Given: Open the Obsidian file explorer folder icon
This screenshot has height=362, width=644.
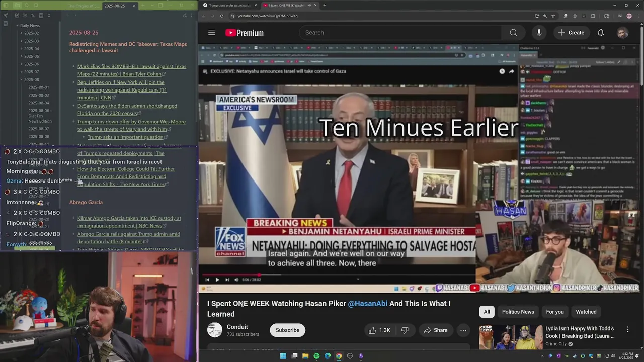Looking at the screenshot, I should click(17, 6).
